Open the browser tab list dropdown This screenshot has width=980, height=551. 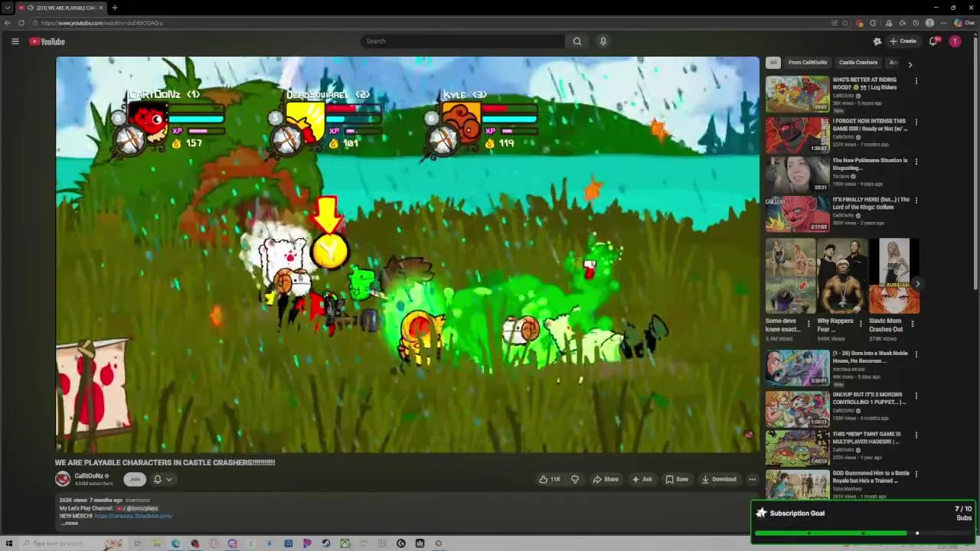7,8
